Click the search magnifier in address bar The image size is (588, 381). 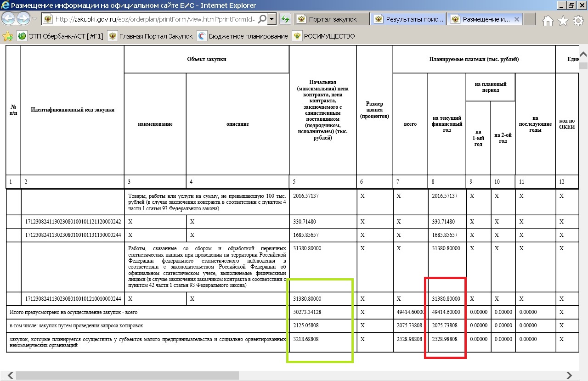tap(262, 19)
